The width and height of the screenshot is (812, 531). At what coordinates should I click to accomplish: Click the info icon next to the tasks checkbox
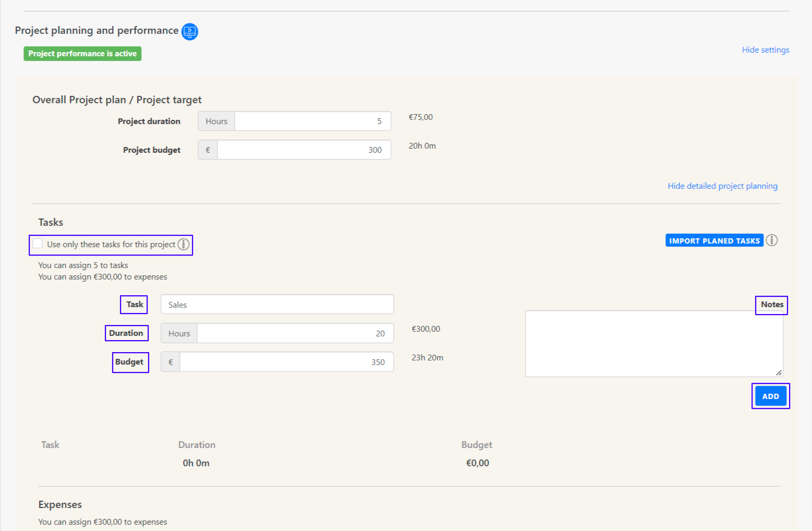coord(183,244)
